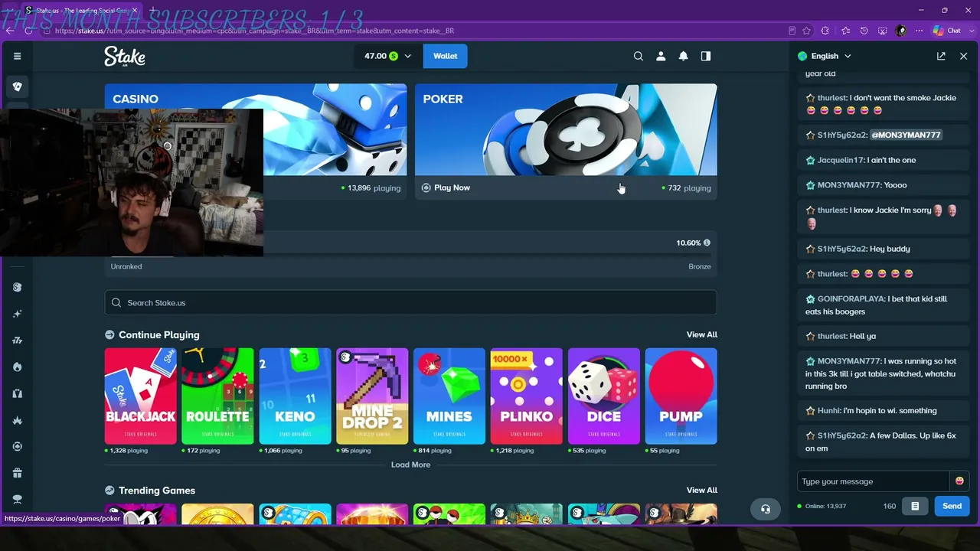980x551 pixels.
Task: Open the Keno game thumbnail
Action: coord(295,396)
